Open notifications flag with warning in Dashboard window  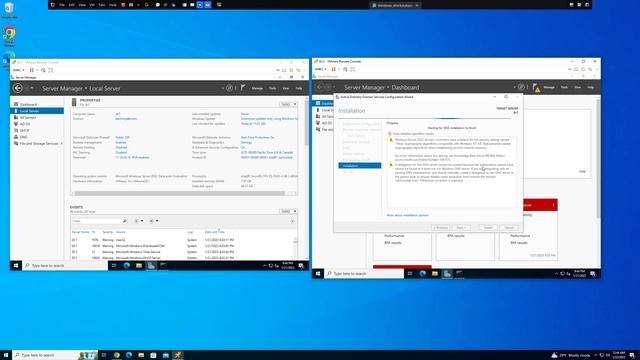pyautogui.click(x=536, y=87)
